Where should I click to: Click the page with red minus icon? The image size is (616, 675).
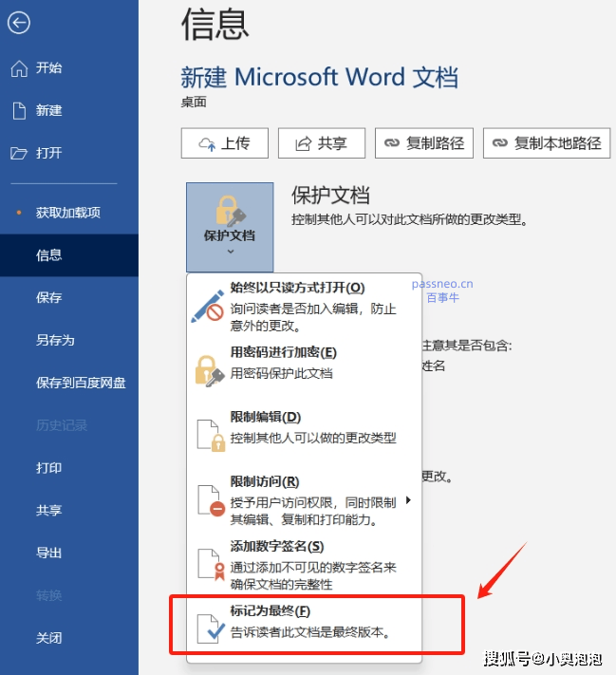[x=211, y=500]
